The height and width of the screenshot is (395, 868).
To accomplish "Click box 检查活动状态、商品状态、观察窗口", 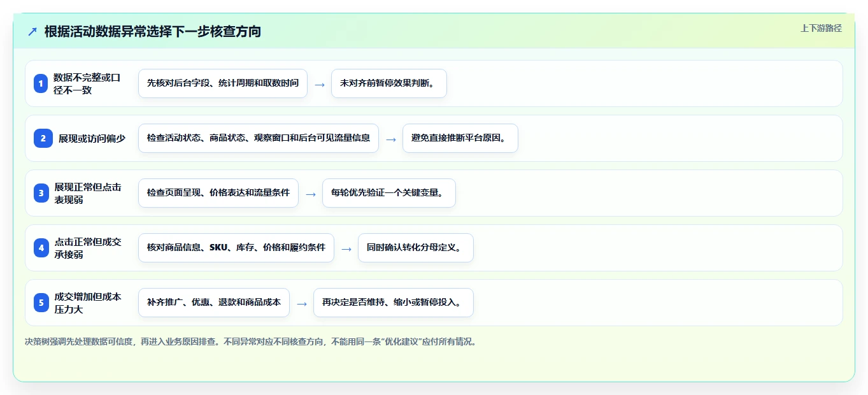I will tap(259, 138).
